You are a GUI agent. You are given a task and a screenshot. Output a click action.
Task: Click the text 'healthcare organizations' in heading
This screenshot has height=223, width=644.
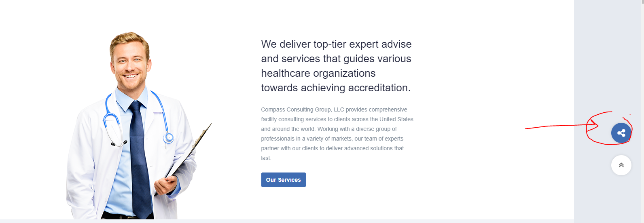318,73
